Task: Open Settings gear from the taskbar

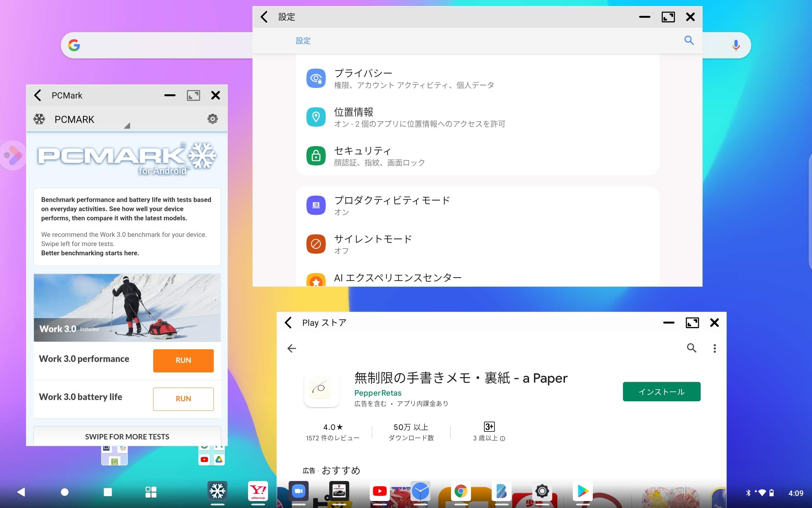Action: click(x=542, y=491)
